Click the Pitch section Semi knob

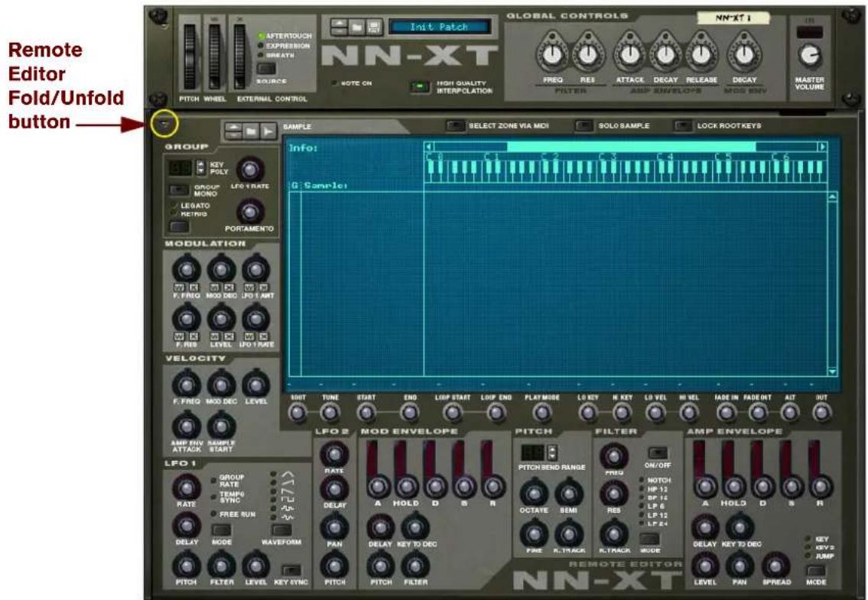coord(568,493)
